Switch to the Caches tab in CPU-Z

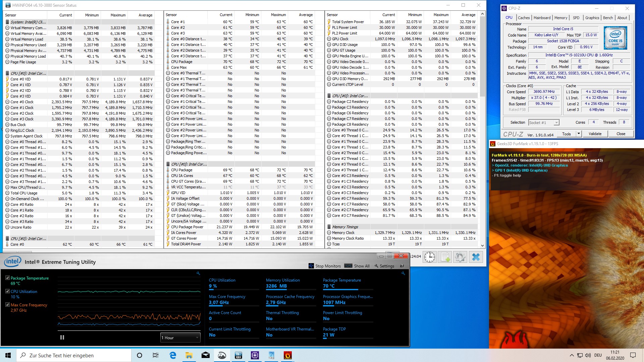[x=524, y=18]
